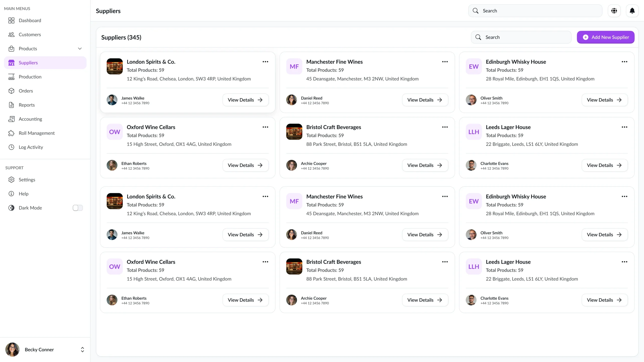Image resolution: width=644 pixels, height=362 pixels.
Task: Click the globe language icon
Action: (x=614, y=11)
